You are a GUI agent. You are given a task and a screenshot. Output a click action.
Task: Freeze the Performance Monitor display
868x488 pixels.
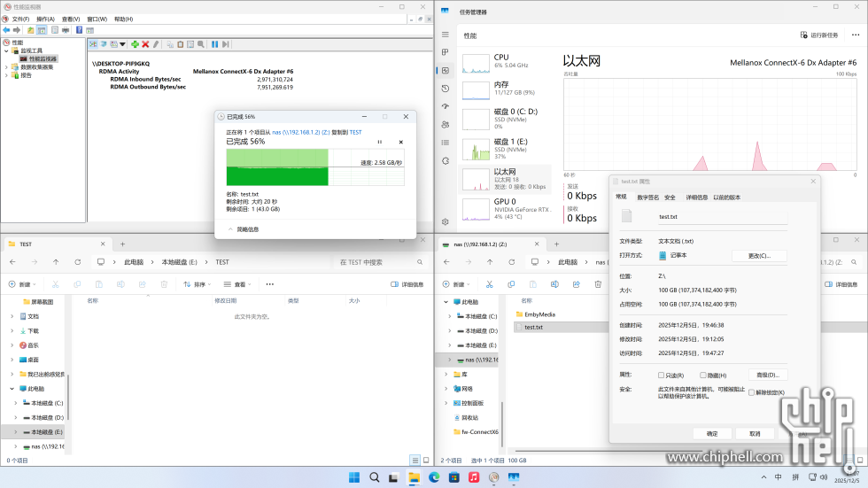[214, 44]
